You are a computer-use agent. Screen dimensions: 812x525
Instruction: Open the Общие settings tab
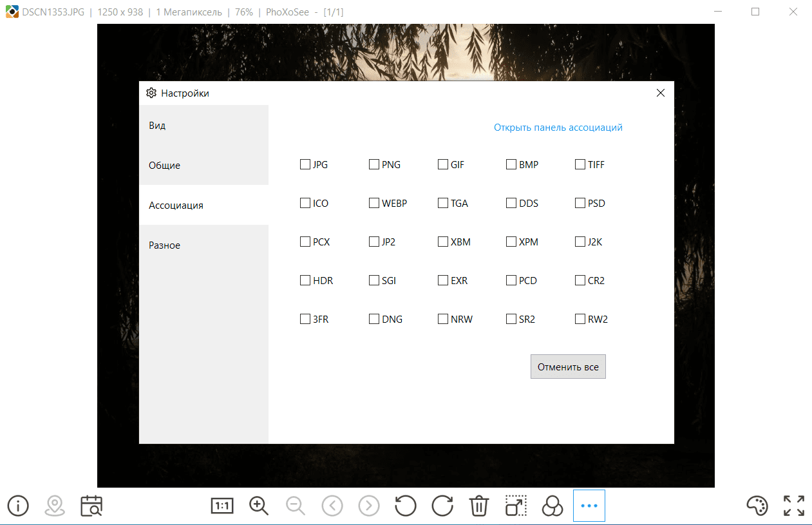tap(203, 165)
